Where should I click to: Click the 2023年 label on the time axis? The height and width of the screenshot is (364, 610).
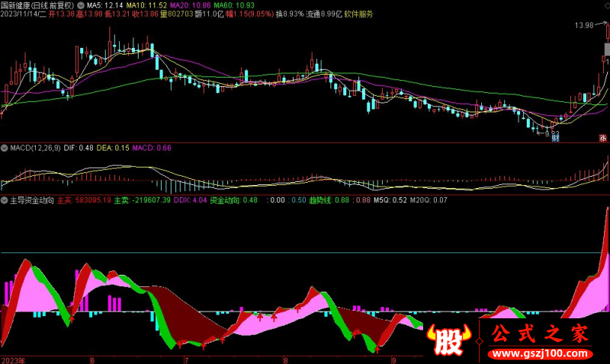[13, 360]
